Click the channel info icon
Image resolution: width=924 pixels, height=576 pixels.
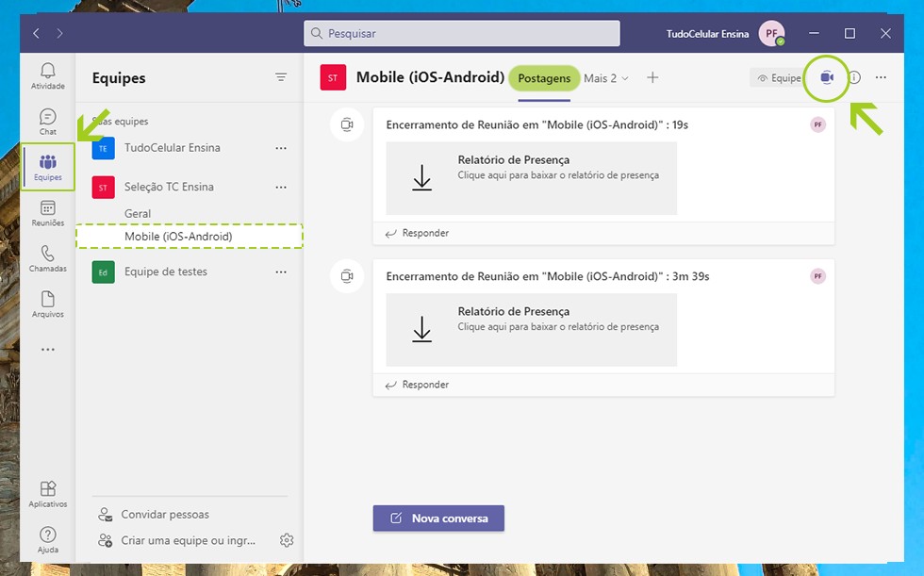pyautogui.click(x=854, y=77)
